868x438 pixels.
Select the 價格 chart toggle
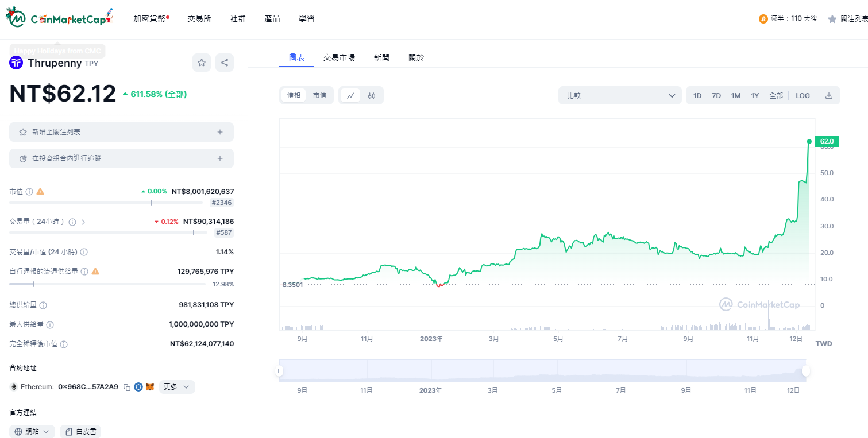[294, 95]
